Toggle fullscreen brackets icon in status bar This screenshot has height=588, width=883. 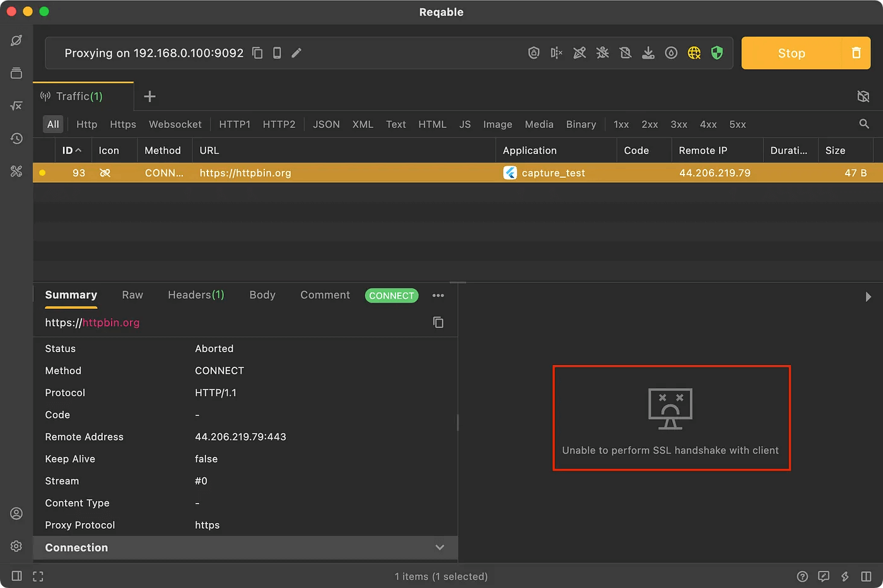(38, 576)
